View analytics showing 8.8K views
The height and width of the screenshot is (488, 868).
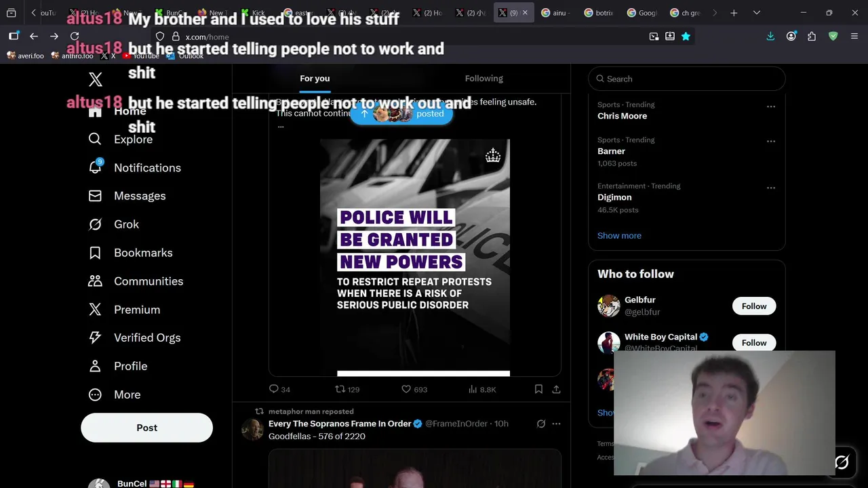(x=482, y=389)
